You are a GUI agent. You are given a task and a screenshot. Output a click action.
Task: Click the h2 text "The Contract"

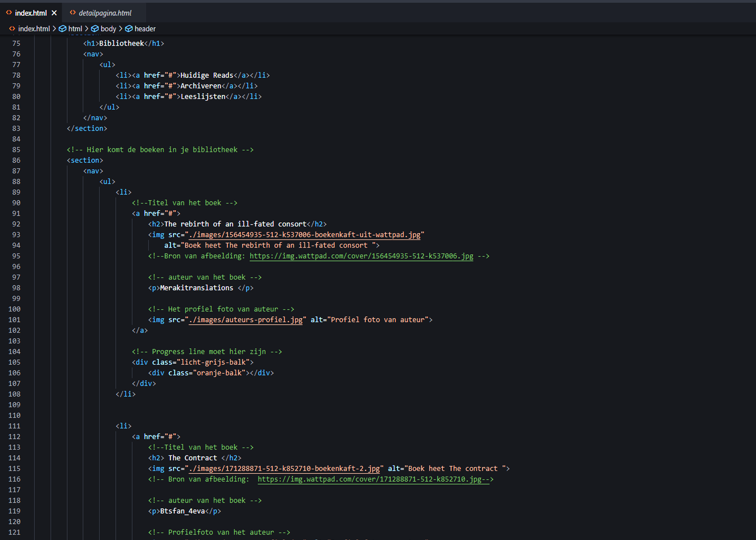[x=193, y=458]
